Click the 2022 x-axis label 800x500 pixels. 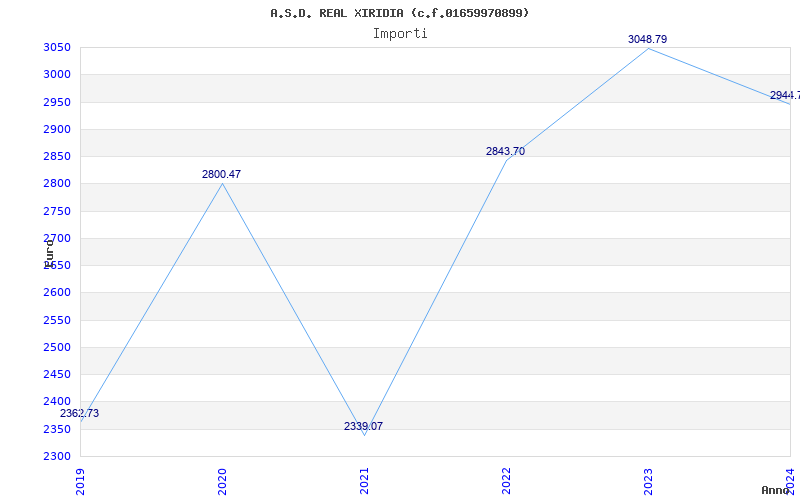506,482
